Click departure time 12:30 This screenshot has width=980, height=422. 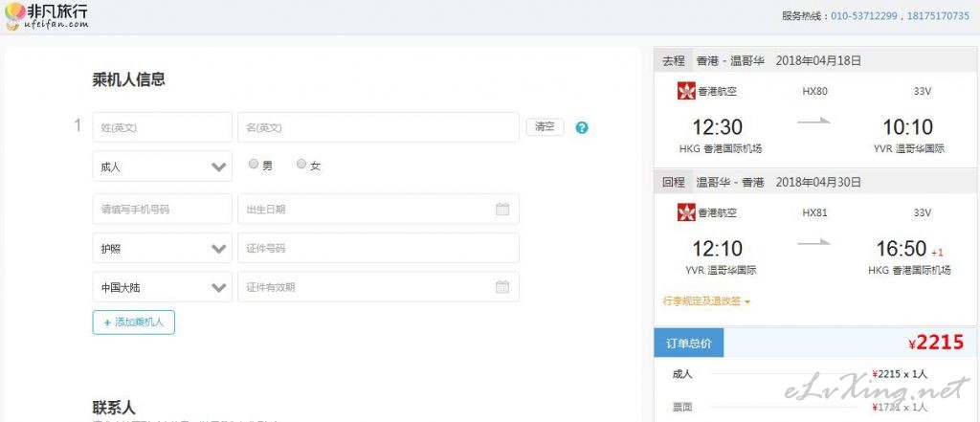click(718, 127)
